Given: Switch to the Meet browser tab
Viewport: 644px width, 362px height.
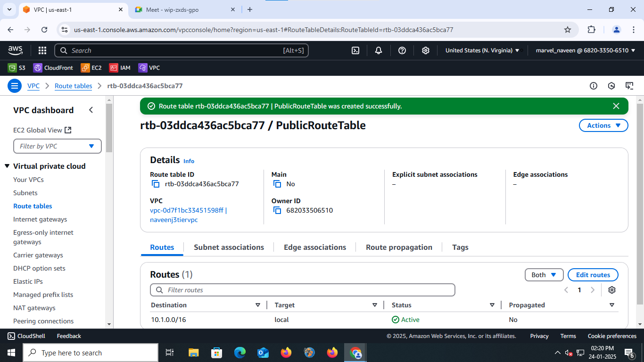Looking at the screenshot, I should point(185,9).
